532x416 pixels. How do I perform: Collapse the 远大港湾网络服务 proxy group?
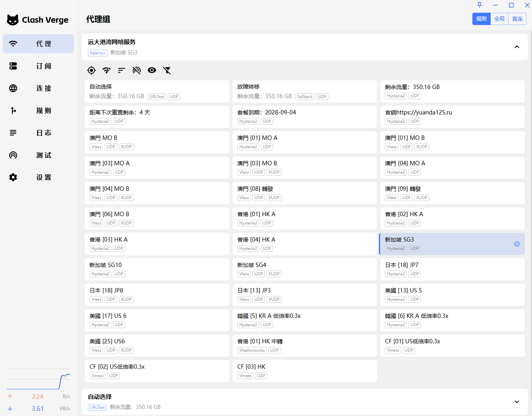(x=516, y=47)
